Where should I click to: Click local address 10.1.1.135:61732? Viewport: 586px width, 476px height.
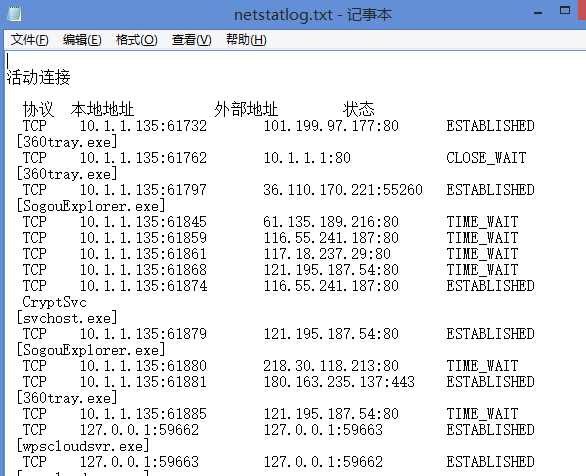(x=143, y=126)
